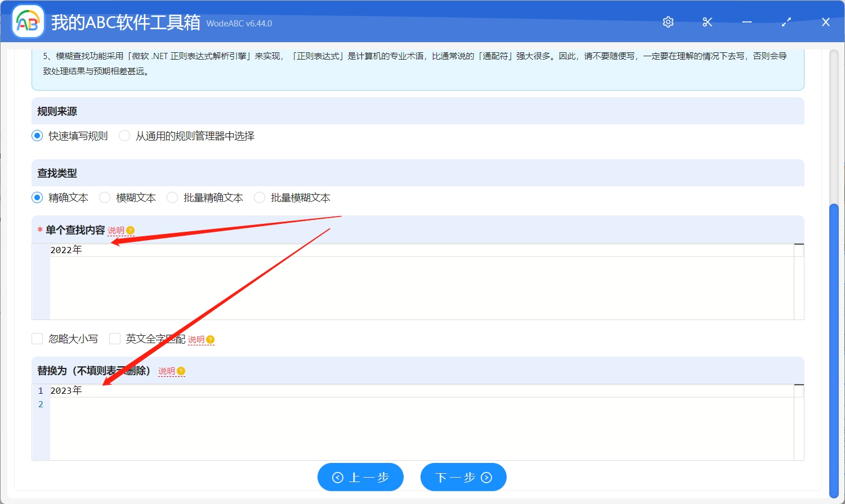The image size is (845, 504).
Task: Open the 说明 link in the 替换为 section
Action: 167,371
